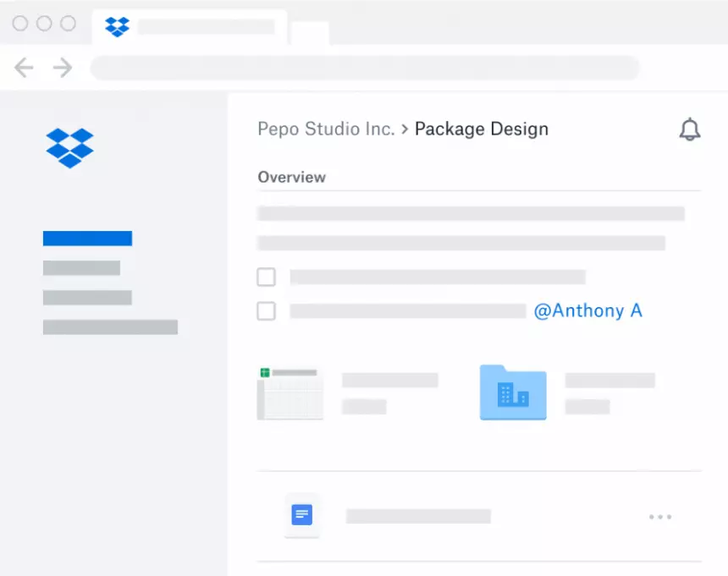Click the Package Design breadcrumb title

click(482, 129)
